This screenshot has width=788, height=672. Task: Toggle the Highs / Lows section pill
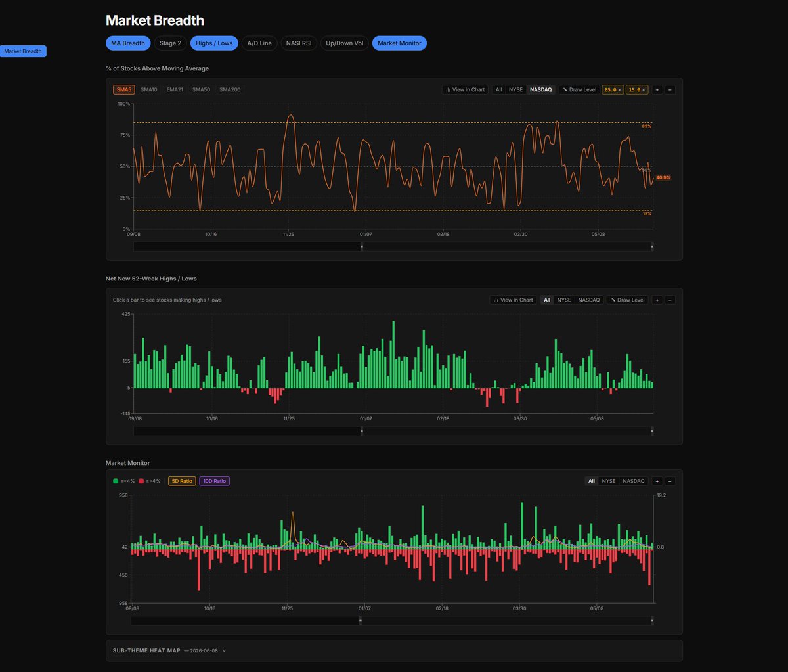tap(214, 43)
